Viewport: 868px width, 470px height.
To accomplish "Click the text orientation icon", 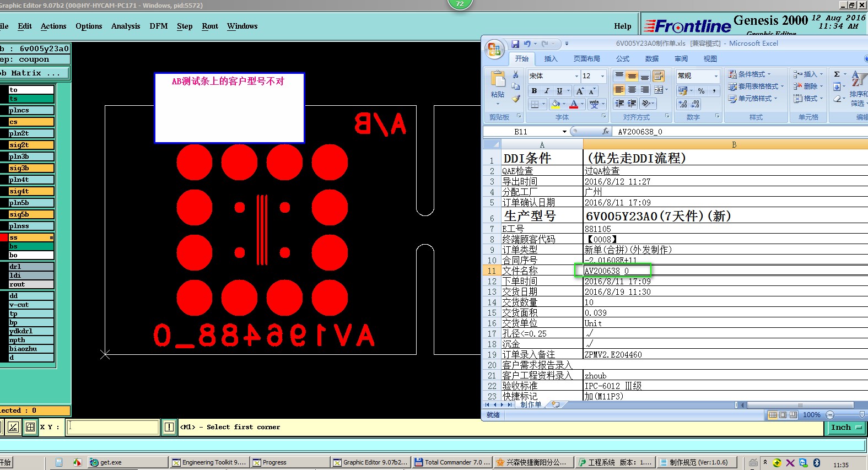I will click(646, 103).
